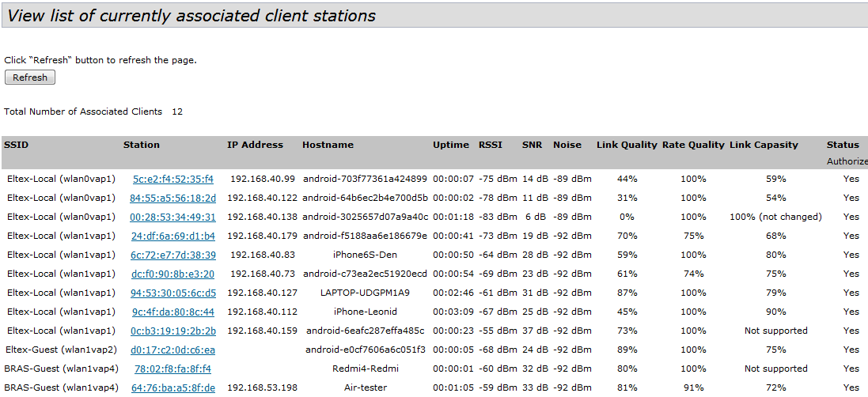Click the Hostname column header
868x397 pixels.
(328, 145)
